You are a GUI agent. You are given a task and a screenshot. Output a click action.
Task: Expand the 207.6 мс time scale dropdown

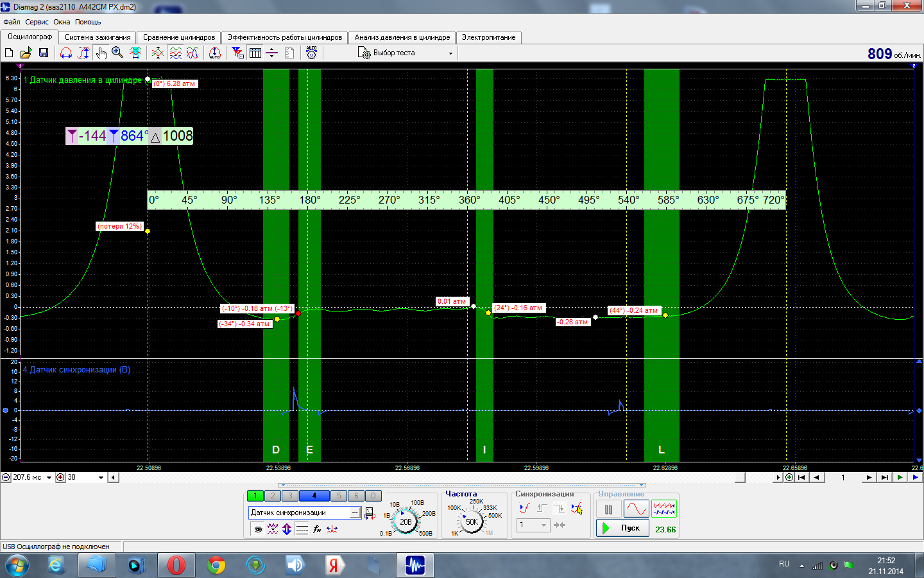click(49, 478)
